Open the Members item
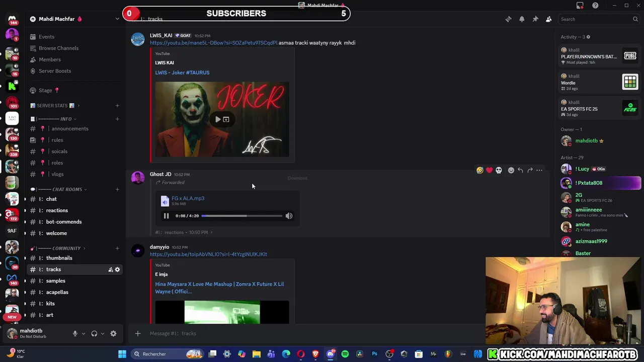The width and height of the screenshot is (644, 362). pos(49,59)
